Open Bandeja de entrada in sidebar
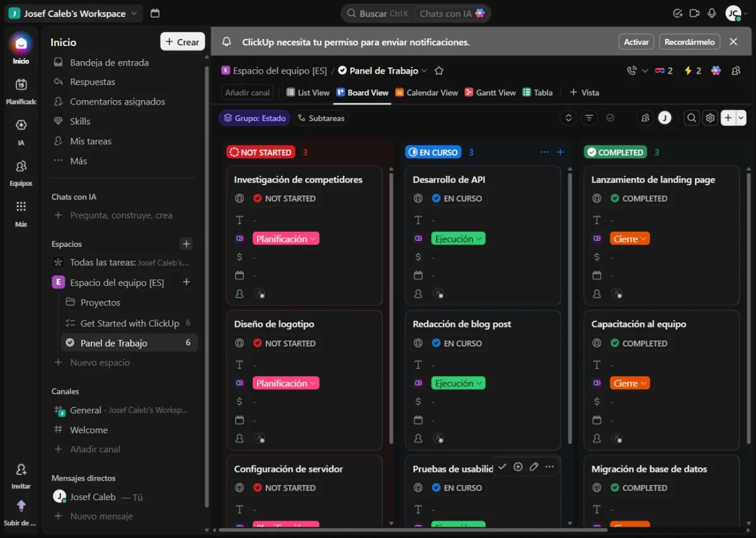Image resolution: width=756 pixels, height=538 pixels. click(109, 62)
